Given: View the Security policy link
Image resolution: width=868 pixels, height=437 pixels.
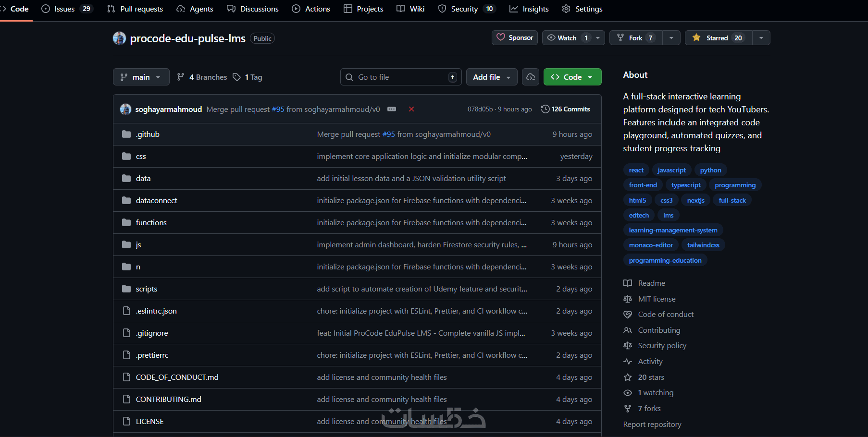Looking at the screenshot, I should pyautogui.click(x=655, y=346).
